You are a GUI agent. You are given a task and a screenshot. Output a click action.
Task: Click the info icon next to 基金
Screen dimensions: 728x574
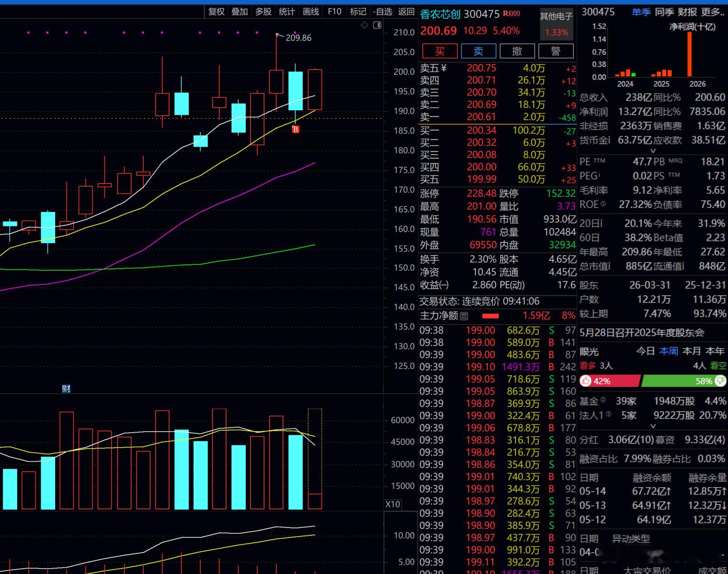click(603, 400)
